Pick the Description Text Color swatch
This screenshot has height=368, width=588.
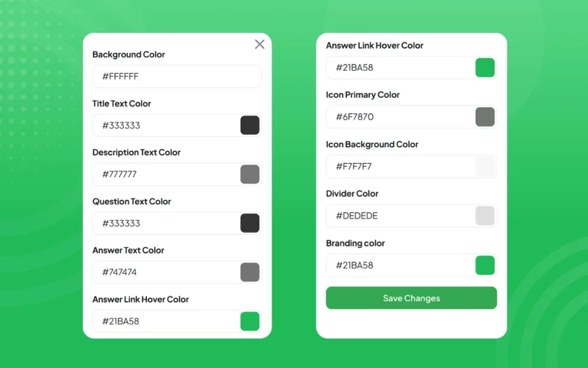pyautogui.click(x=250, y=174)
